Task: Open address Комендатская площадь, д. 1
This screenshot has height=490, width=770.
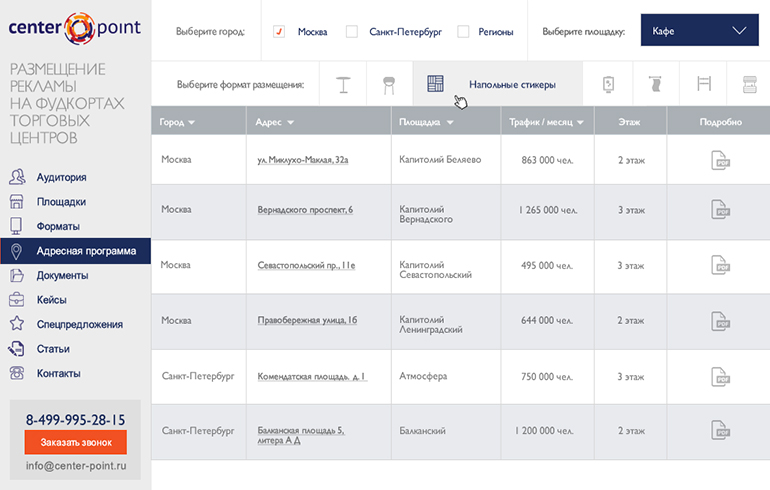Action: pos(312,377)
